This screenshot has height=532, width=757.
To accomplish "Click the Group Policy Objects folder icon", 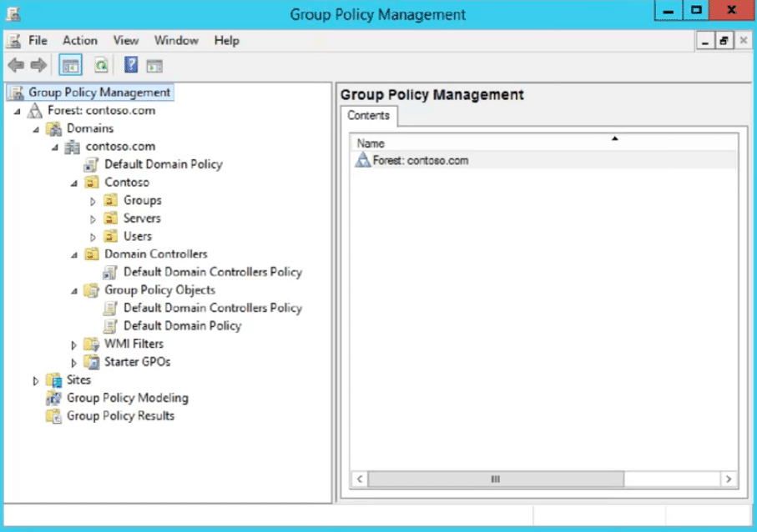I will tap(91, 290).
